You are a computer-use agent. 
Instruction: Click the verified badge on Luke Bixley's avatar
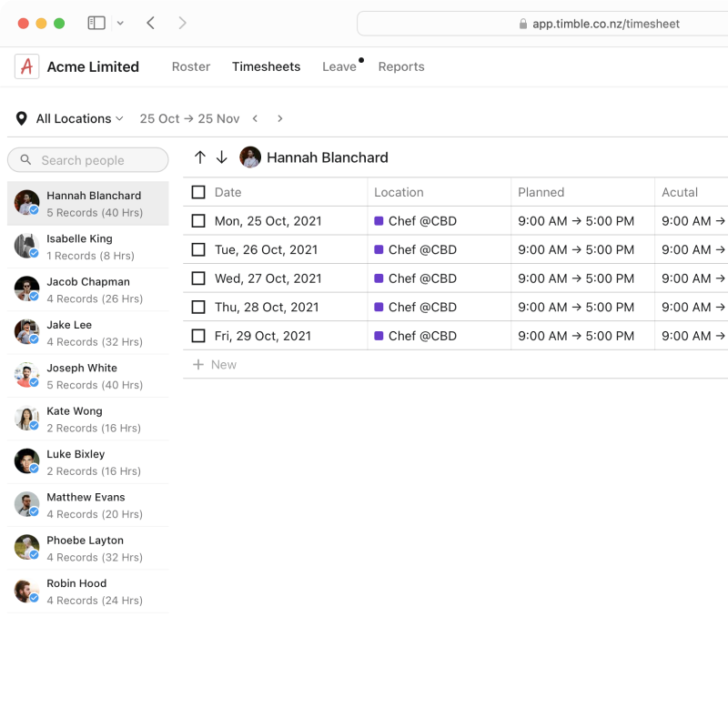point(34,470)
